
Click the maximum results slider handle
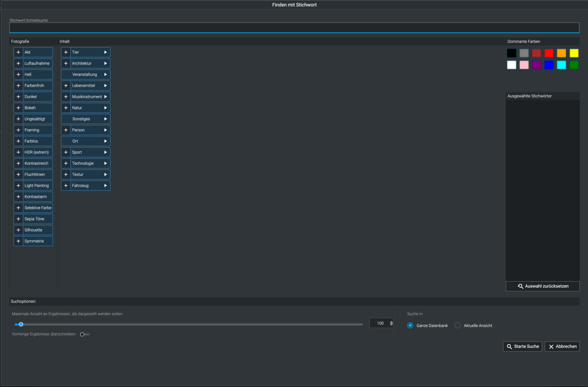pyautogui.click(x=21, y=324)
